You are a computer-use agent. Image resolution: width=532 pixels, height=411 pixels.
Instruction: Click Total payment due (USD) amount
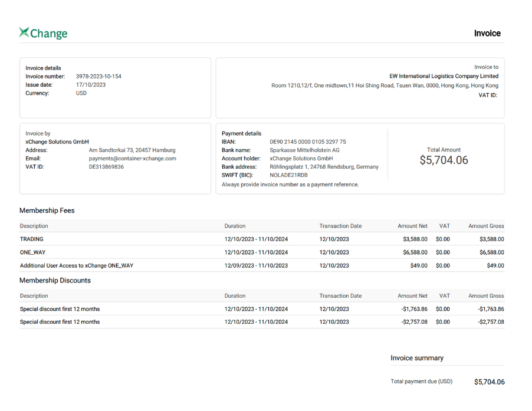click(x=489, y=382)
